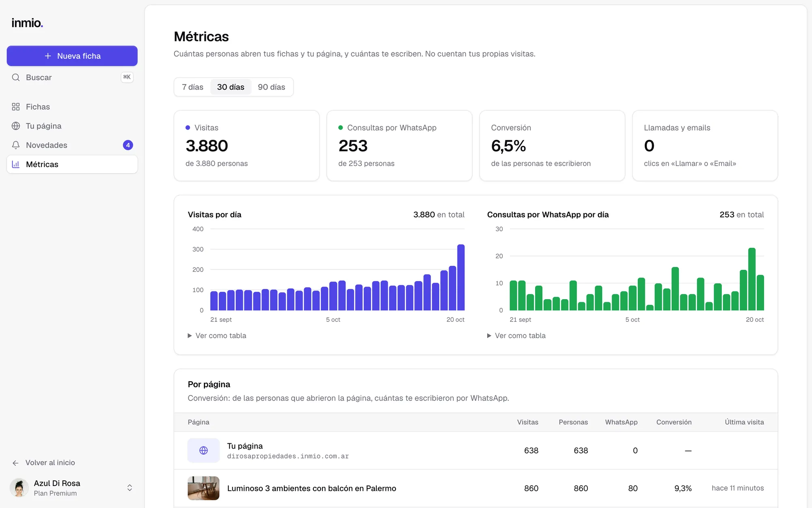
Task: Click the Última visita column header
Action: (x=744, y=422)
